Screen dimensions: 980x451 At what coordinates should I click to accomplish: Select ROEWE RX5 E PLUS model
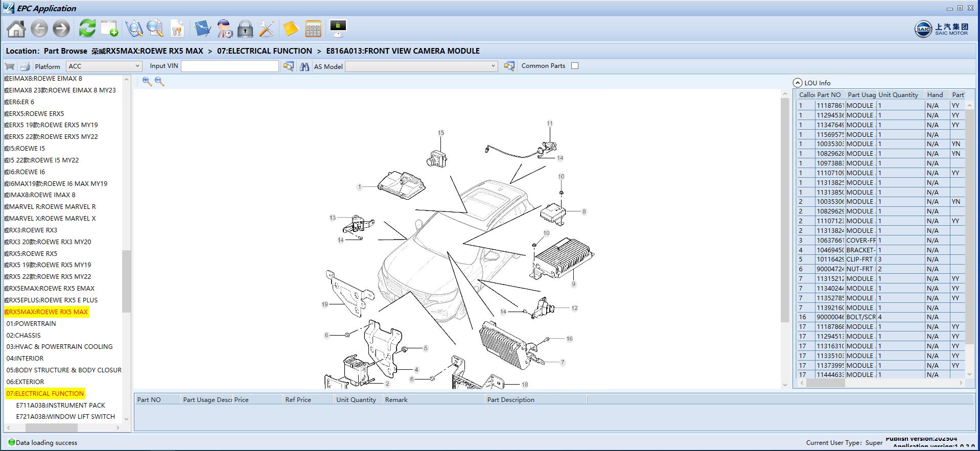[x=51, y=300]
